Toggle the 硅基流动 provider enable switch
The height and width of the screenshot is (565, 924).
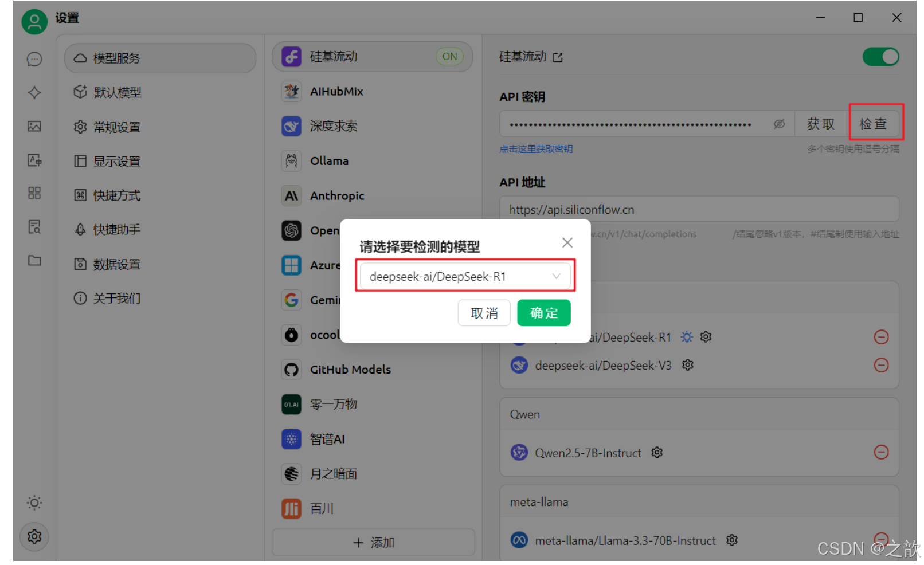pyautogui.click(x=880, y=57)
